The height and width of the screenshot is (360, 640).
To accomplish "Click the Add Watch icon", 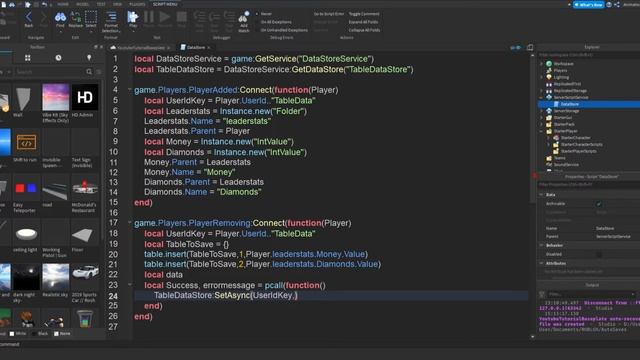I will tap(244, 17).
